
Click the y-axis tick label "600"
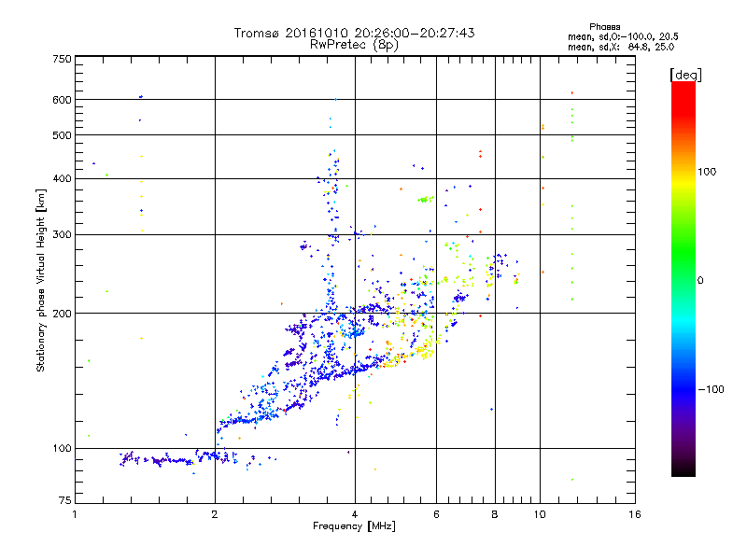tap(62, 100)
